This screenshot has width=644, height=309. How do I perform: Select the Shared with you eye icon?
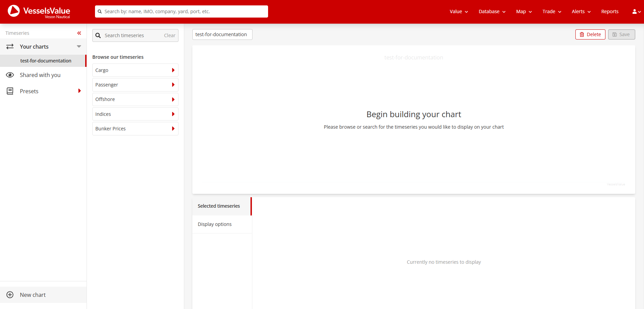[10, 75]
